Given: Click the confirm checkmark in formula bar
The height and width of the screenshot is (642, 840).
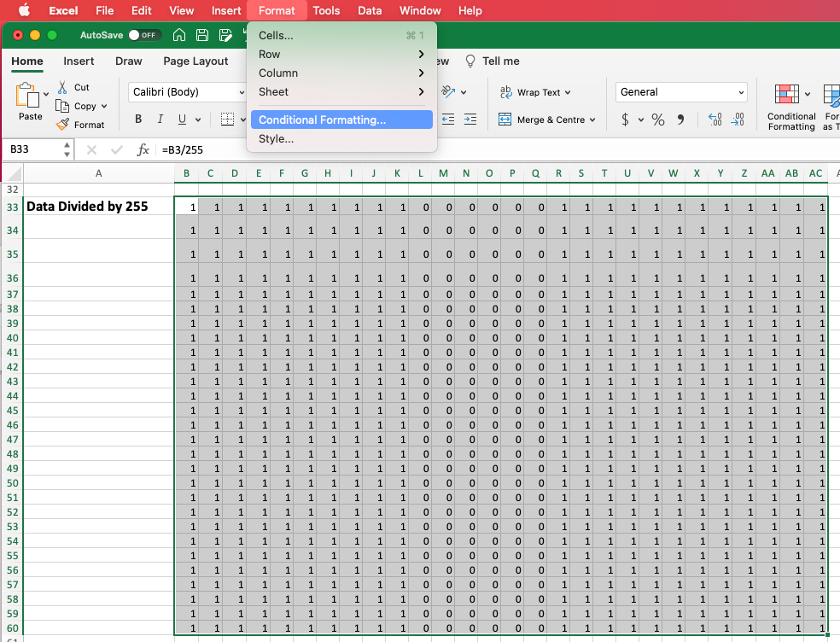Looking at the screenshot, I should 117,149.
